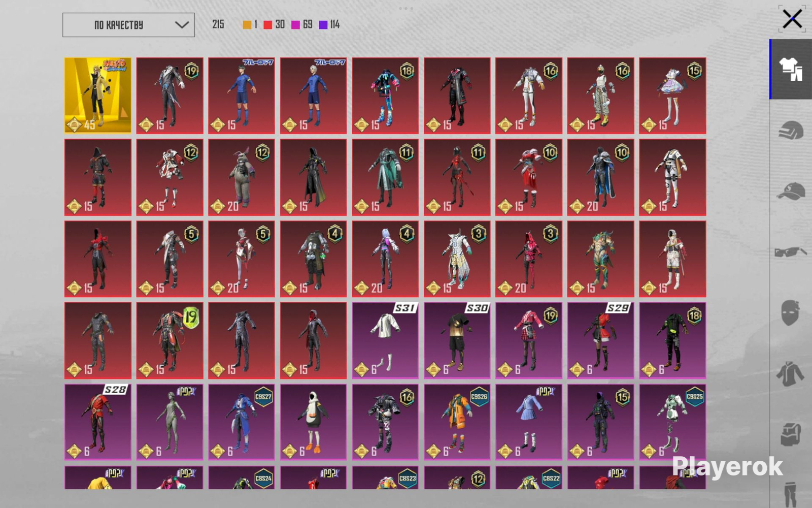Screen dimensions: 812x508
Task: Select the backpack category icon
Action: tap(791, 434)
